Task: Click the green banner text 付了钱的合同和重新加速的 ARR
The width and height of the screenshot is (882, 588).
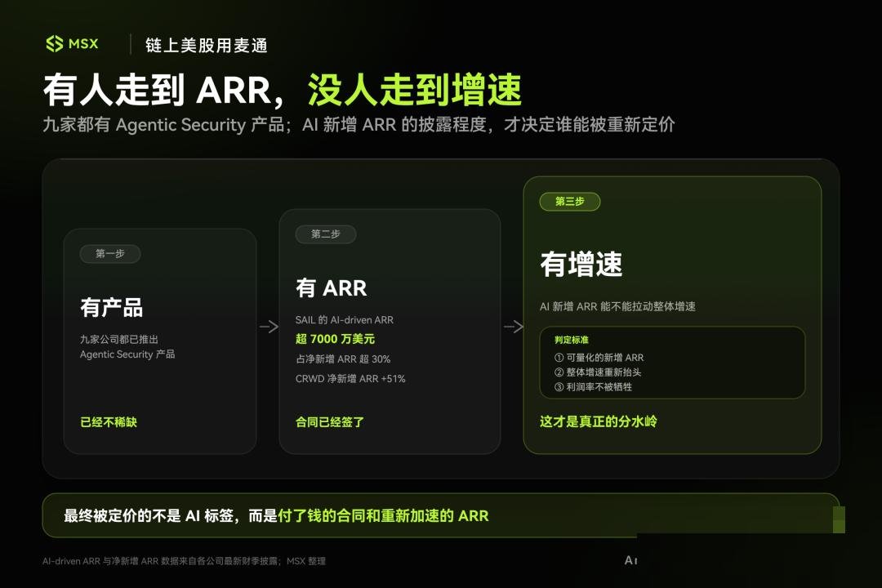Action: [x=383, y=516]
